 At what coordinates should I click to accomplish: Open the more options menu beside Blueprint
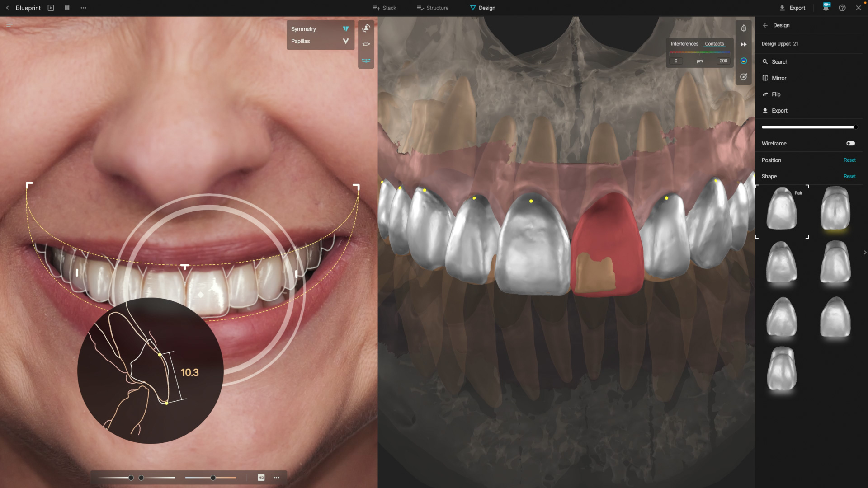point(83,8)
